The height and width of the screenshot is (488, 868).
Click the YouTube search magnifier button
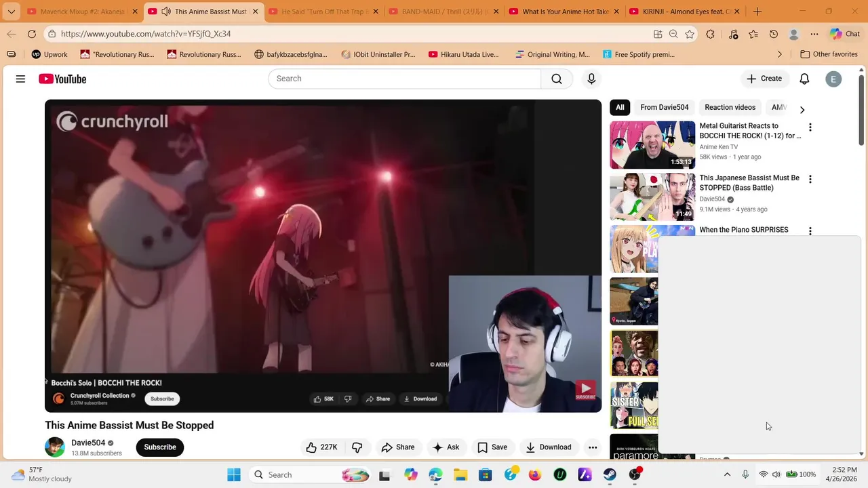pos(557,79)
